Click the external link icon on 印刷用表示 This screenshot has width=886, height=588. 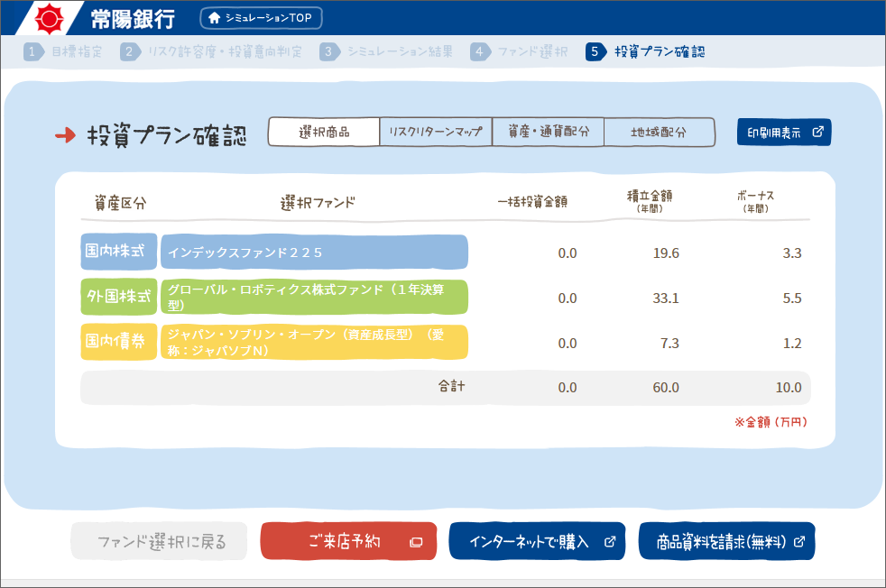[817, 132]
